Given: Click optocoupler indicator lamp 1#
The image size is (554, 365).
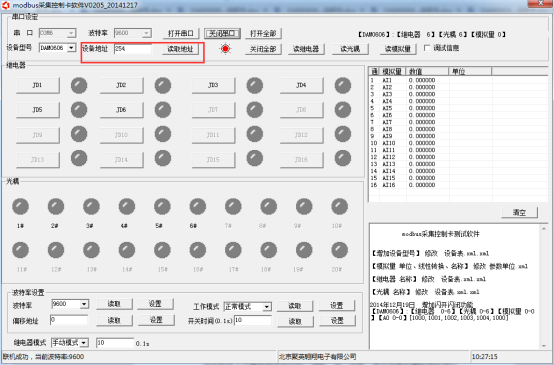Looking at the screenshot, I should click(x=20, y=207).
